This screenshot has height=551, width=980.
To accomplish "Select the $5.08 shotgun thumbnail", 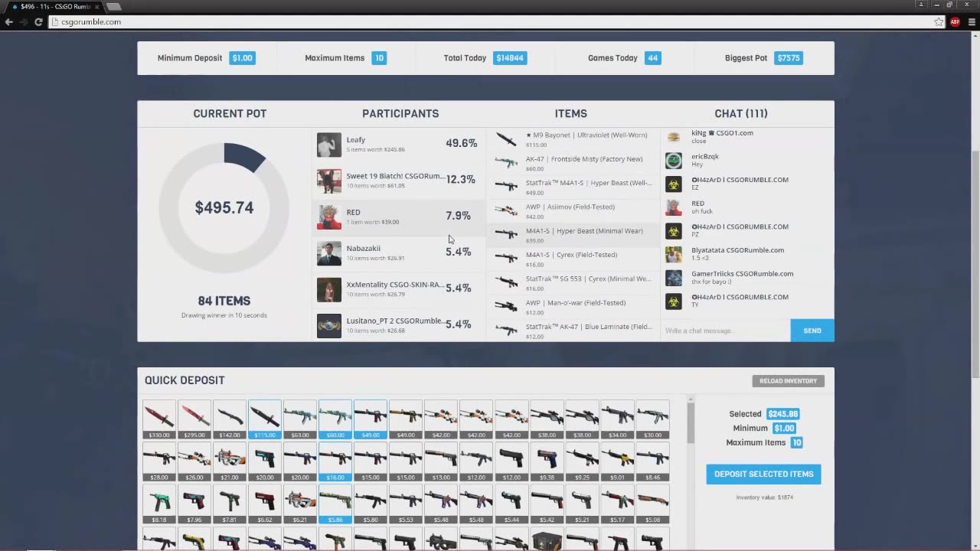I will tap(652, 504).
